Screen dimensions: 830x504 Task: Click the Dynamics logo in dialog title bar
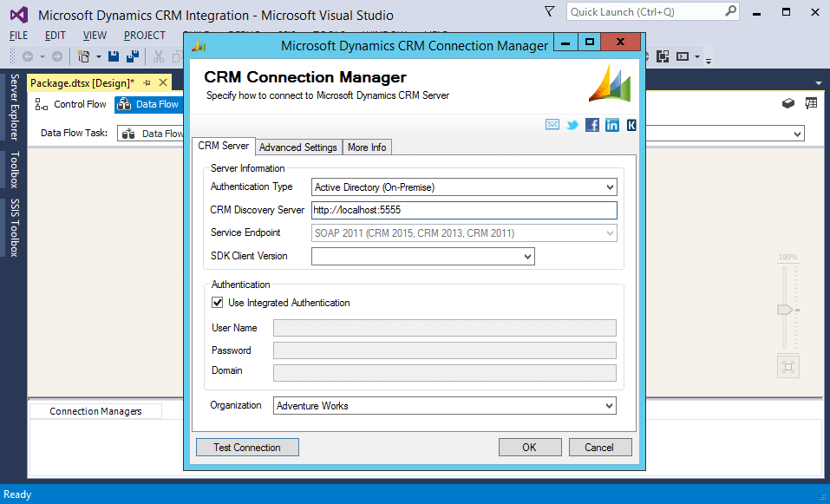(x=199, y=46)
